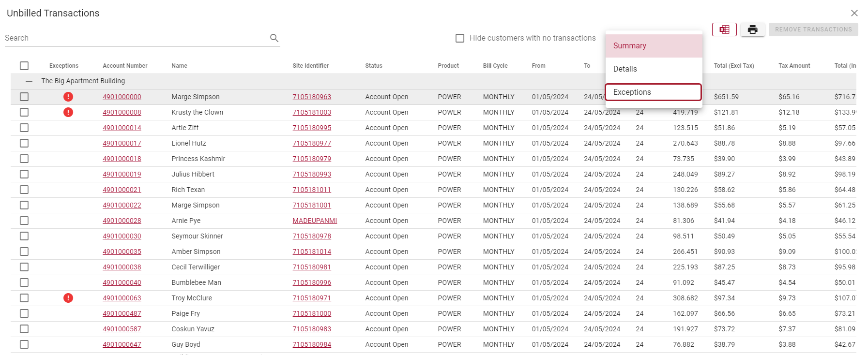868x355 pixels.
Task: Click the name Paige Fry
Action: pyautogui.click(x=185, y=313)
